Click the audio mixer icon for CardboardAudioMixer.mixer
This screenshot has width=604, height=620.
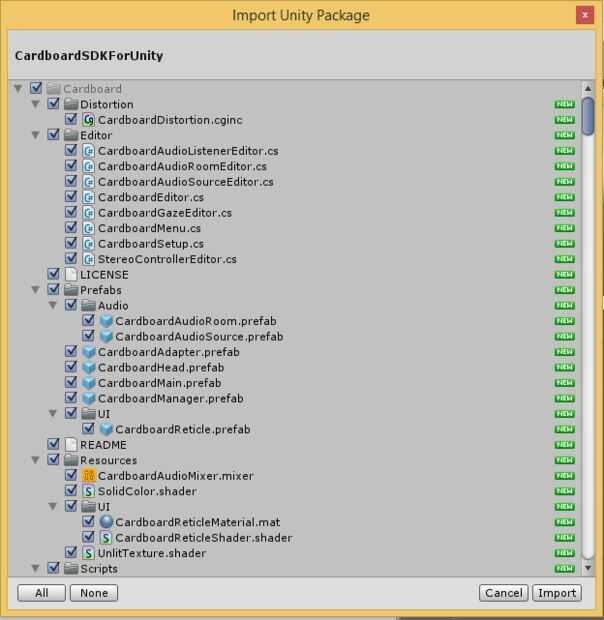click(89, 475)
